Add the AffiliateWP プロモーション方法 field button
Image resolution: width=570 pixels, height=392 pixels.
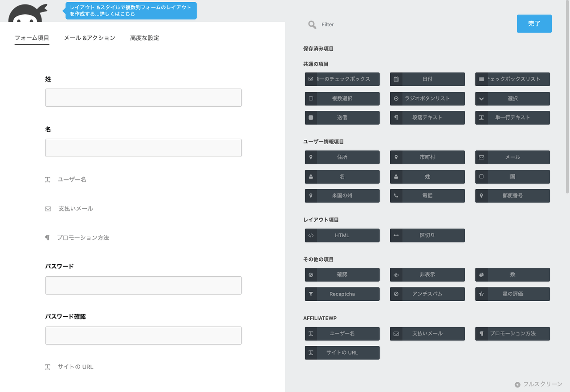pyautogui.click(x=513, y=334)
